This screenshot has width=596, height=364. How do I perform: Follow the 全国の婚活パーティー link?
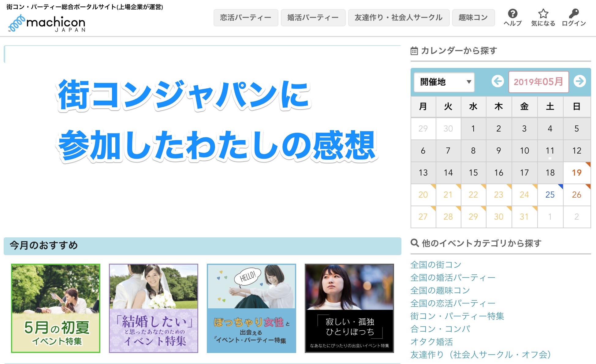453,277
